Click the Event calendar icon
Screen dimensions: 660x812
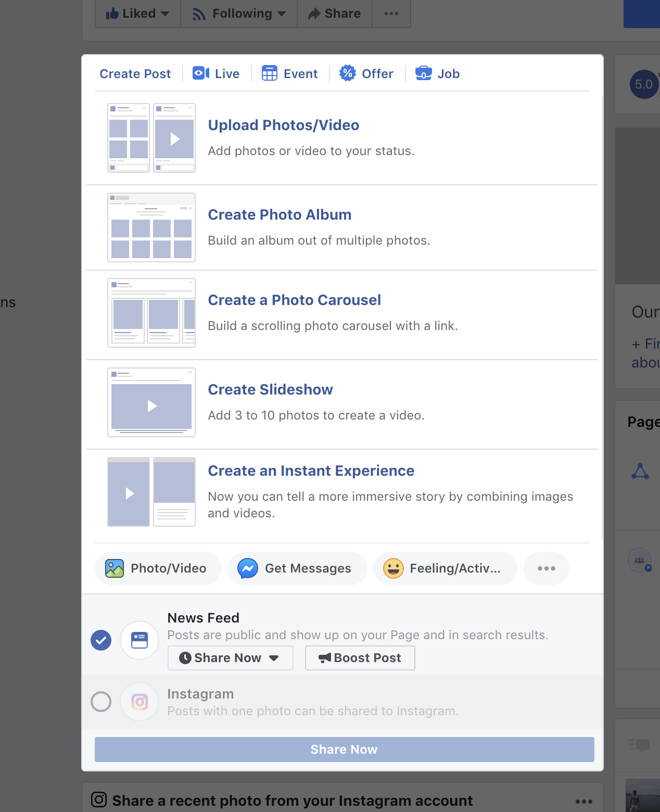click(270, 73)
